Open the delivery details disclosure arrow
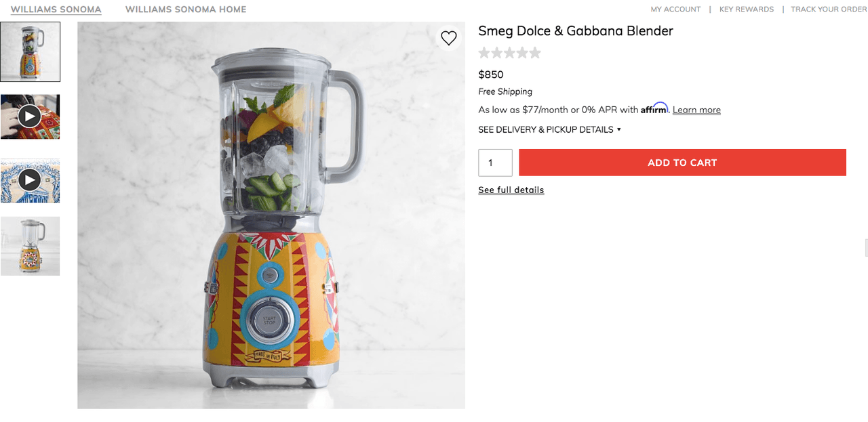Viewport: 868px width, 422px height. [618, 129]
